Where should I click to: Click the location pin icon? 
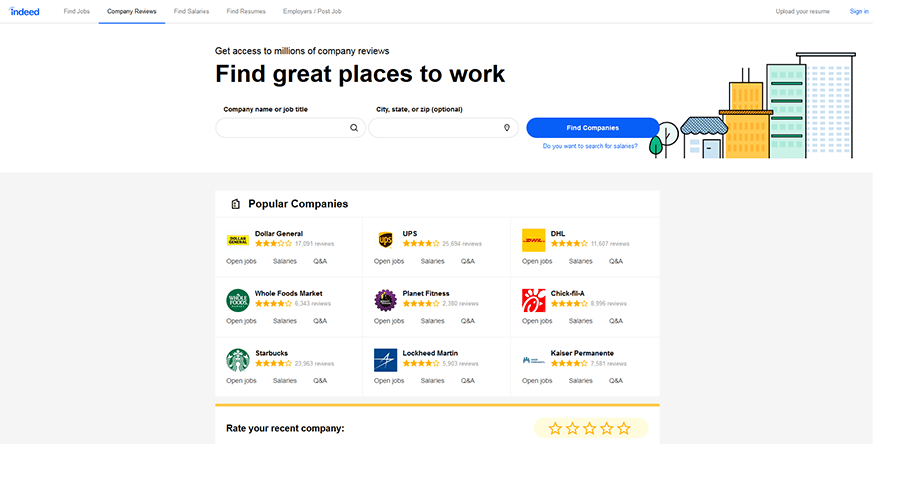pos(507,128)
